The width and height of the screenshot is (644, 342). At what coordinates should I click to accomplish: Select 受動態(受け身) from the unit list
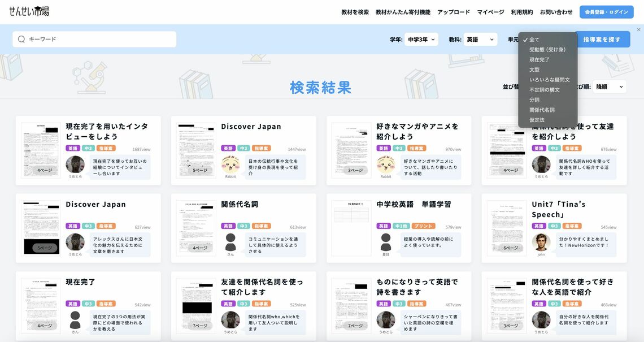tap(548, 50)
